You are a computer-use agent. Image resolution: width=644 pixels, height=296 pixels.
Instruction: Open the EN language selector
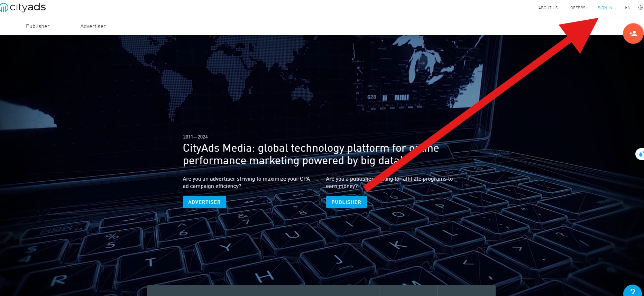[x=627, y=8]
